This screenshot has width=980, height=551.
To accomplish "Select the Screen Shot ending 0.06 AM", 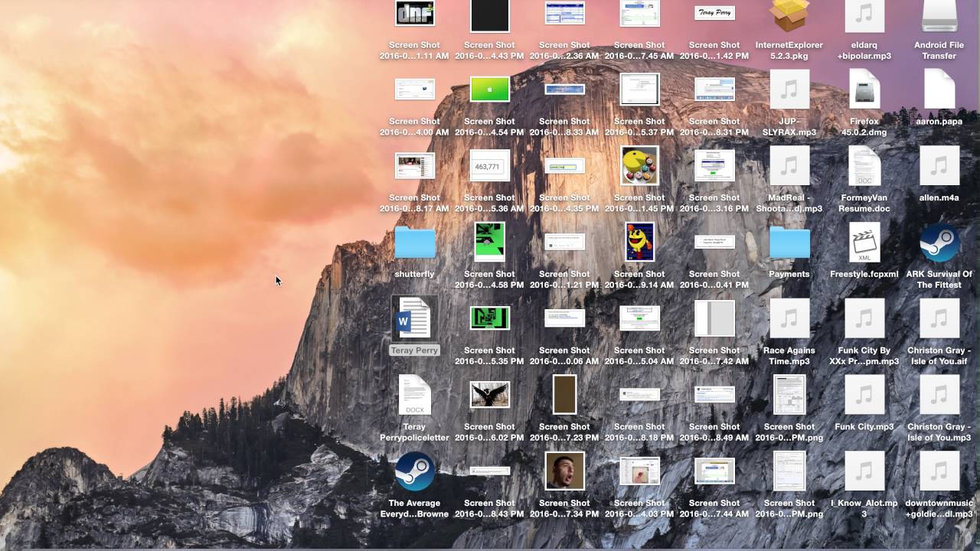I will 564,318.
